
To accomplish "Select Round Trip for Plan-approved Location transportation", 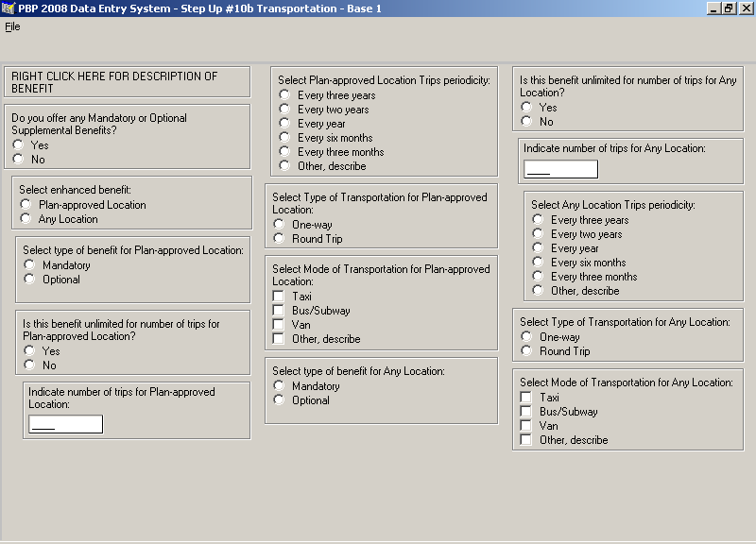I will 280,239.
